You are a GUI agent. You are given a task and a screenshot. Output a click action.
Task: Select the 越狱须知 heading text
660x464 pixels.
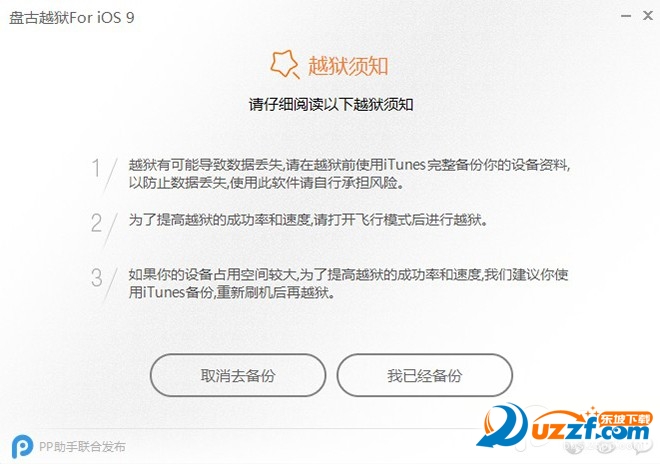348,66
